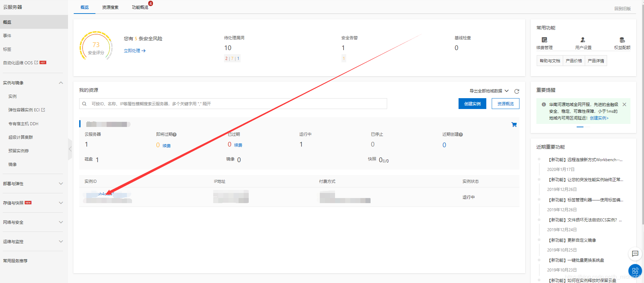Click the external link icon beside 弹性容器实例 ECI
The image size is (644, 283).
(x=43, y=110)
